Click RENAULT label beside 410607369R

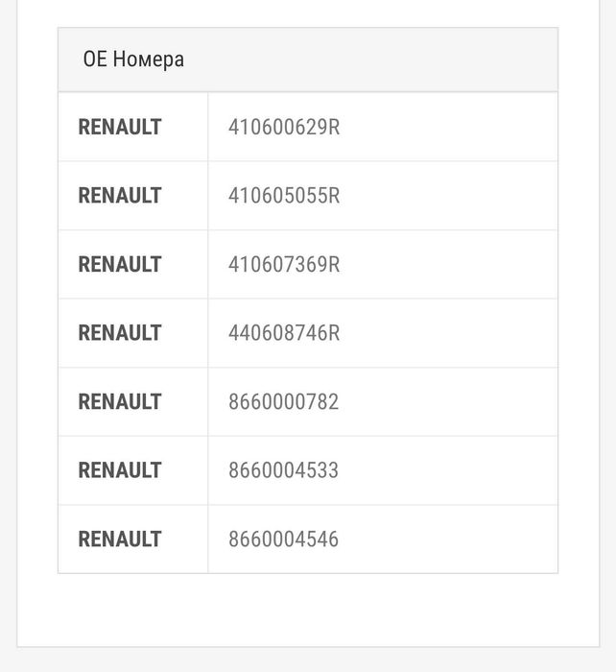click(x=120, y=264)
